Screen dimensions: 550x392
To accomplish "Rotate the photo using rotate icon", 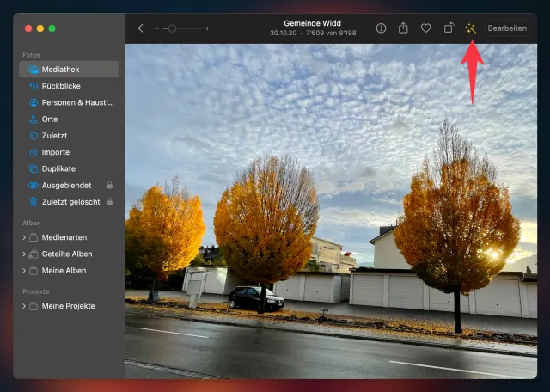I will tap(448, 28).
